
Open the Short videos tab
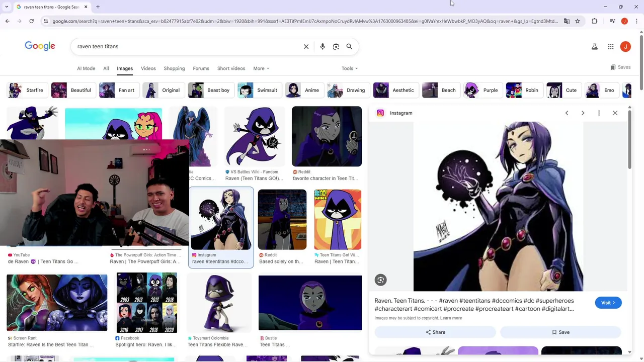231,68
